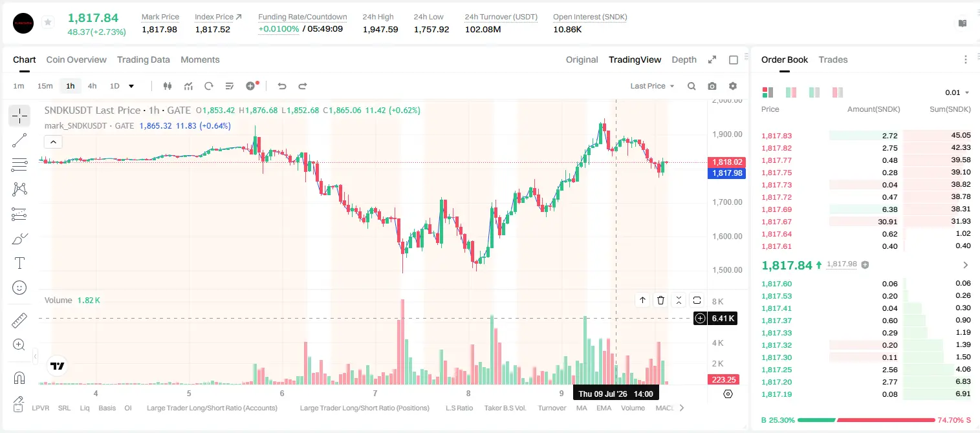Open the emoji sticker tool
The width and height of the screenshot is (980, 433).
pyautogui.click(x=19, y=288)
